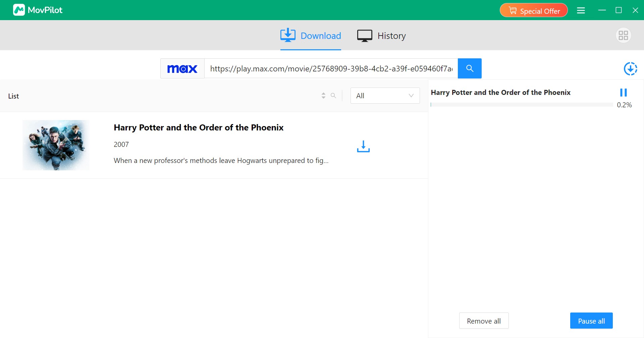
Task: Open the Special Offer button
Action: coord(534,10)
